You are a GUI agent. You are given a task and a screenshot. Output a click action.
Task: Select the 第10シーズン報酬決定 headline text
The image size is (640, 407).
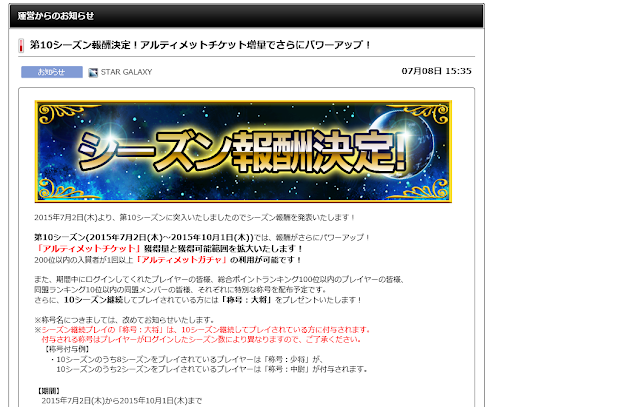coord(200,44)
